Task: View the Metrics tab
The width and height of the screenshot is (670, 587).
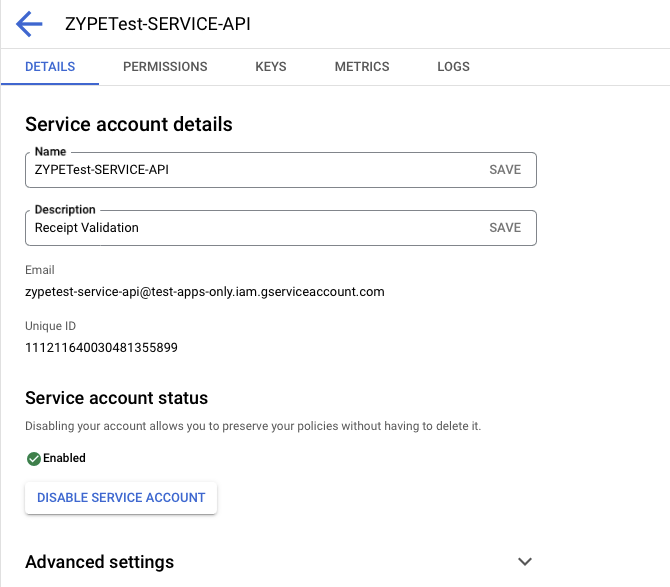Action: pos(362,67)
